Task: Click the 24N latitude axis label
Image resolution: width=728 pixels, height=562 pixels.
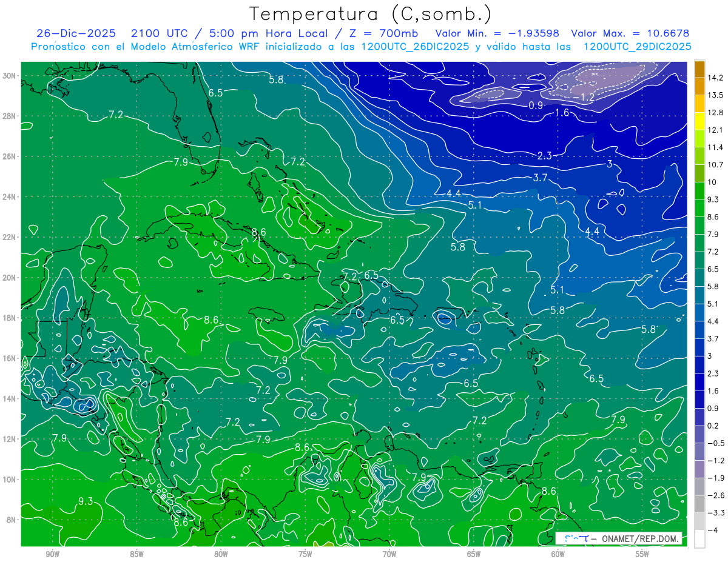Action: click(x=10, y=196)
